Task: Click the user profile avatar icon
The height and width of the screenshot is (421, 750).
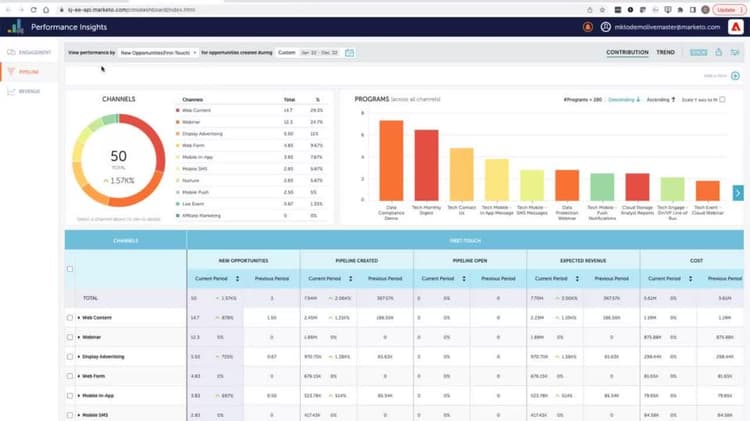Action: pos(606,27)
